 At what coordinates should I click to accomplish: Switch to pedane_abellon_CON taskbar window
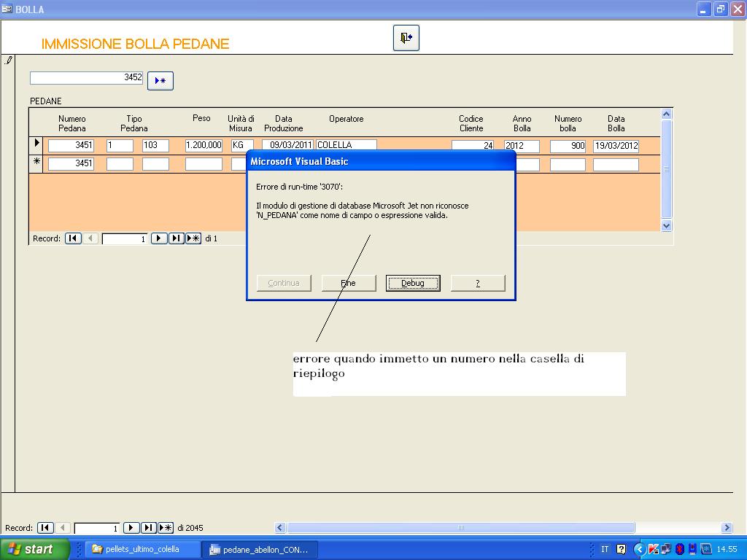tap(260, 550)
